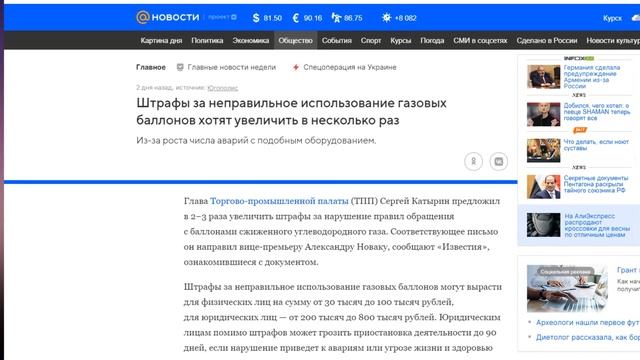The width and height of the screenshot is (640, 360).
Task: Share article via Odnoklassniki icon
Action: coord(473,162)
